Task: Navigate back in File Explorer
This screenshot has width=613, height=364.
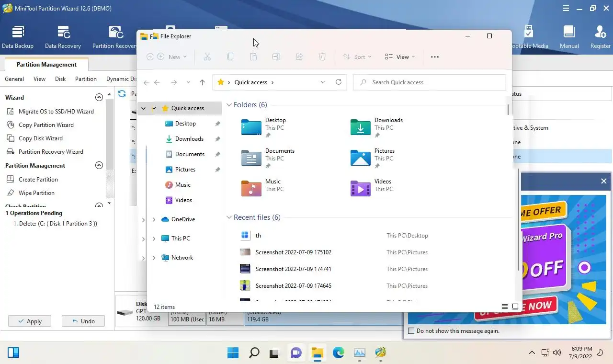Action: tap(157, 82)
